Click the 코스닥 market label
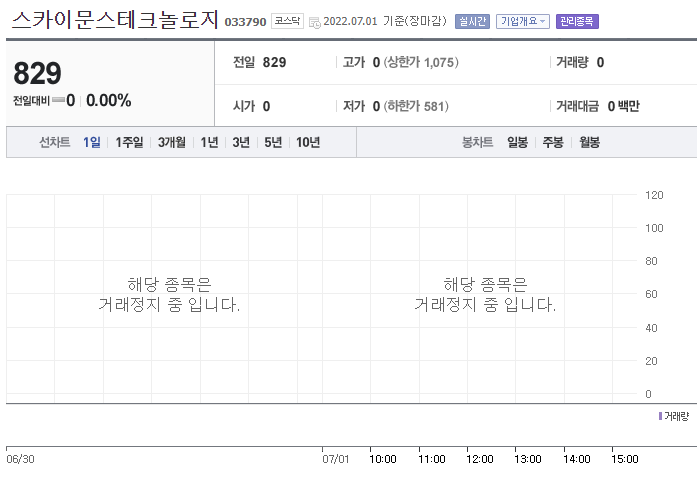 [287, 21]
